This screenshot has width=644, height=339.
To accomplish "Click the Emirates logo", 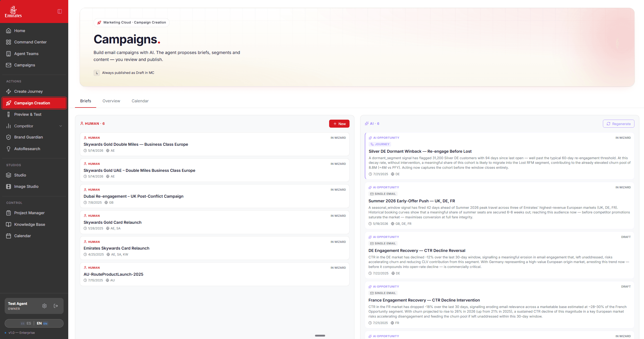I will click(x=13, y=12).
